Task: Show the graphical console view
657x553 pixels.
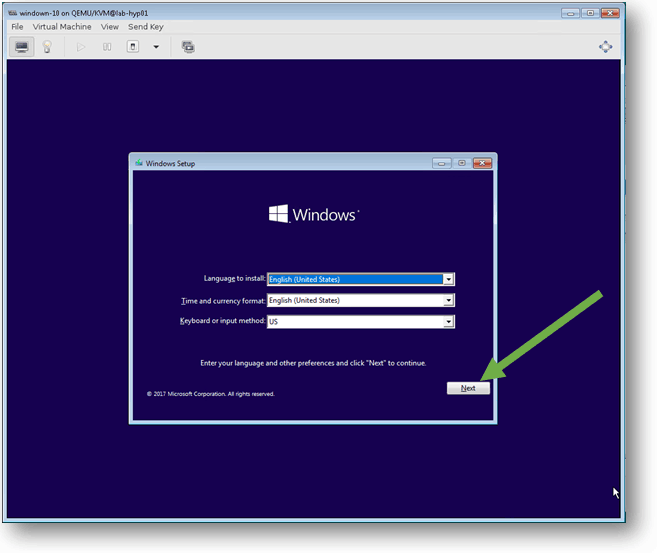Action: (22, 47)
